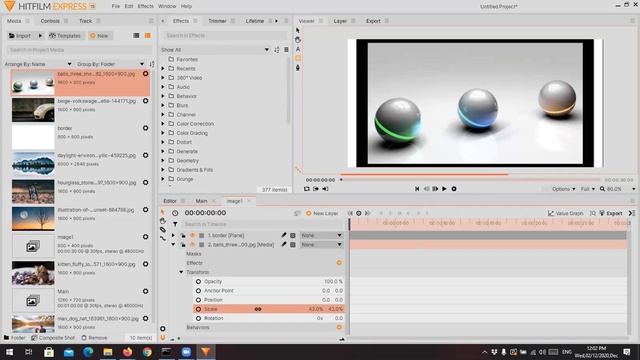Toggle lock on balls_three media layer
The width and height of the screenshot is (640, 360).
(183, 244)
